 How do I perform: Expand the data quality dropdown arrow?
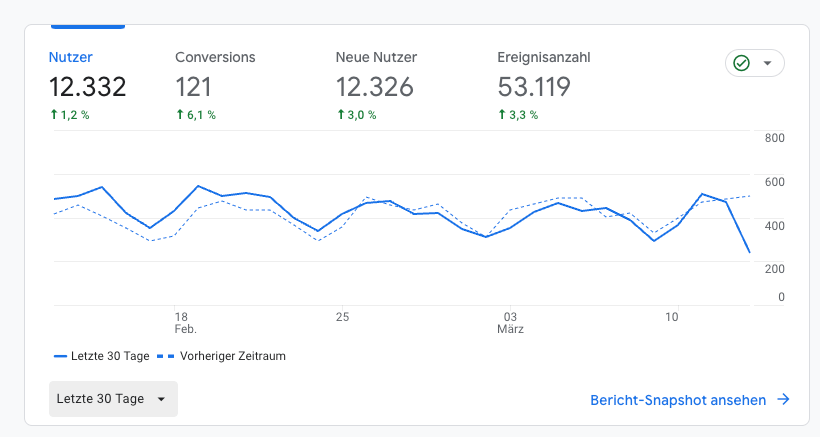pos(767,63)
